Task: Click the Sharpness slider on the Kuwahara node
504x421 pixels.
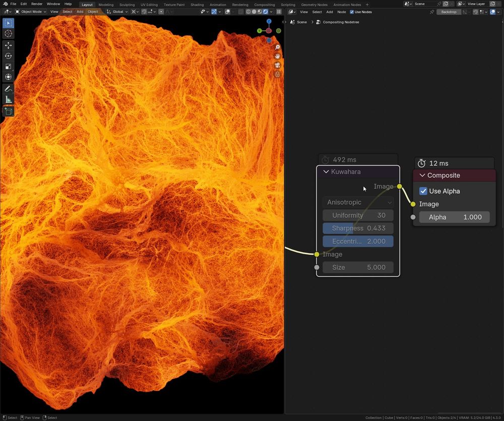Action: [358, 228]
